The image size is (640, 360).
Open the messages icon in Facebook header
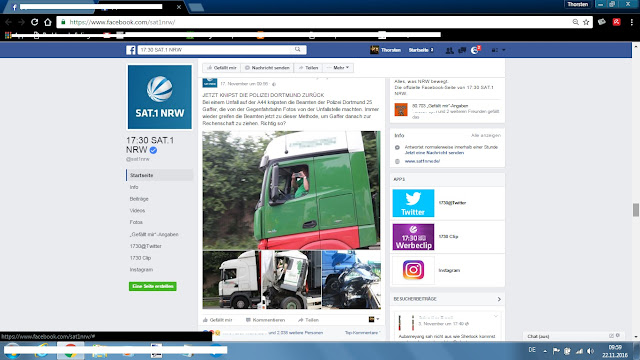click(462, 50)
